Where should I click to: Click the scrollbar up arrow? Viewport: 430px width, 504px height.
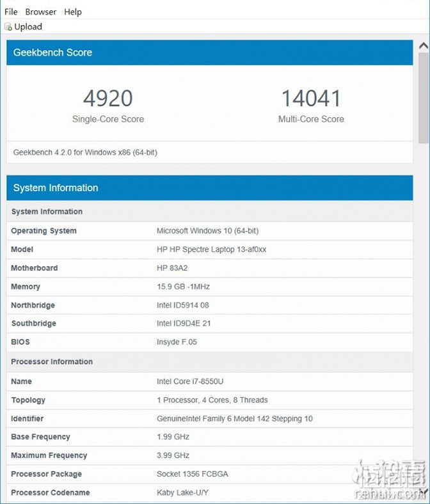pyautogui.click(x=424, y=46)
